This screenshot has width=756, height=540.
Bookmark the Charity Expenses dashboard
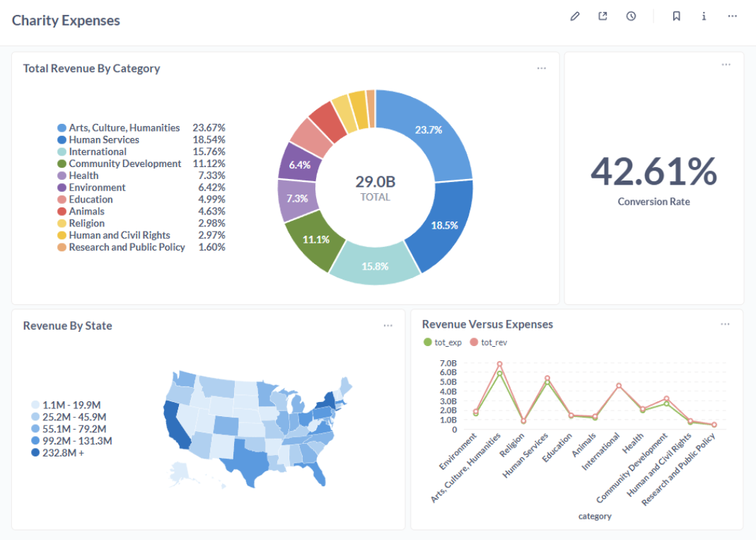pos(675,16)
